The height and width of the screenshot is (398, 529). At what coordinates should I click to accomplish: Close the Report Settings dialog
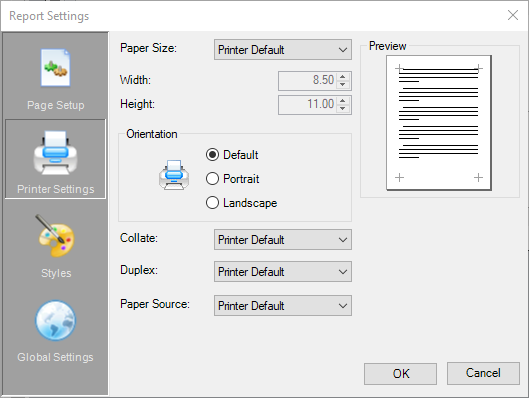tap(513, 15)
